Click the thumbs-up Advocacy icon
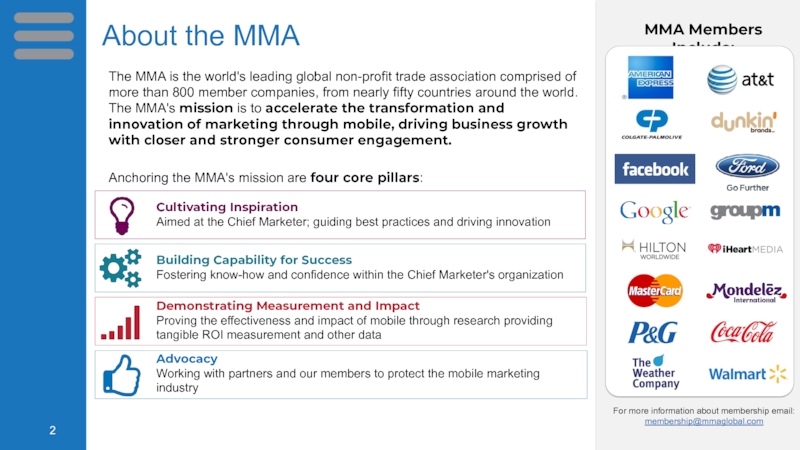 (121, 374)
